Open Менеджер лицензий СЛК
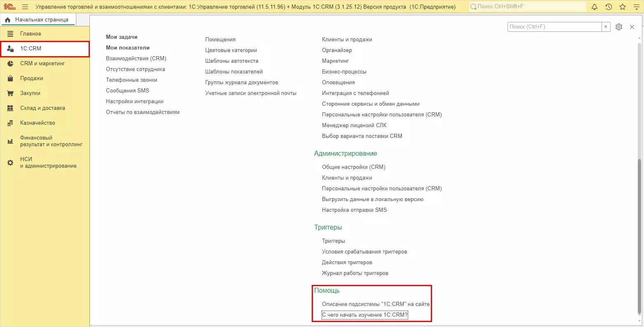This screenshot has width=644, height=327. click(354, 126)
